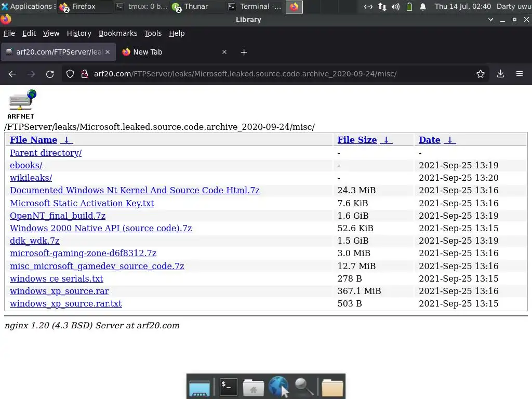Sort listing by File Name arrow

pyautogui.click(x=67, y=140)
